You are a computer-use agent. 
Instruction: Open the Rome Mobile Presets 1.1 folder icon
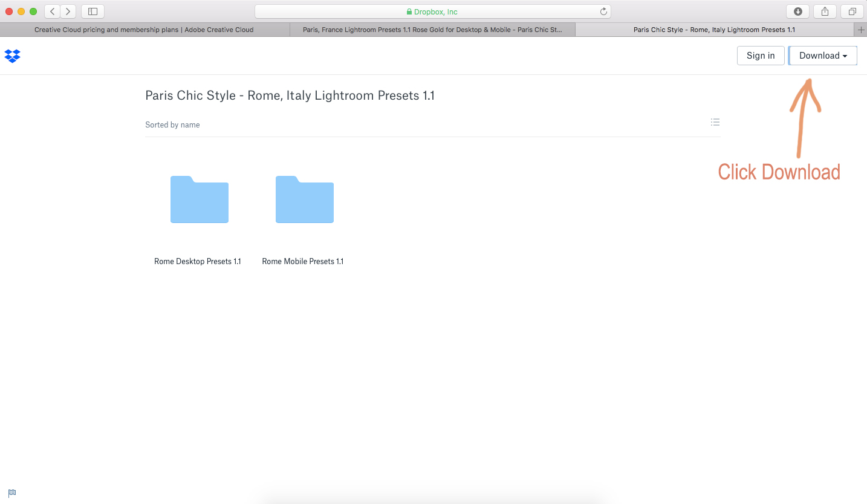304,200
